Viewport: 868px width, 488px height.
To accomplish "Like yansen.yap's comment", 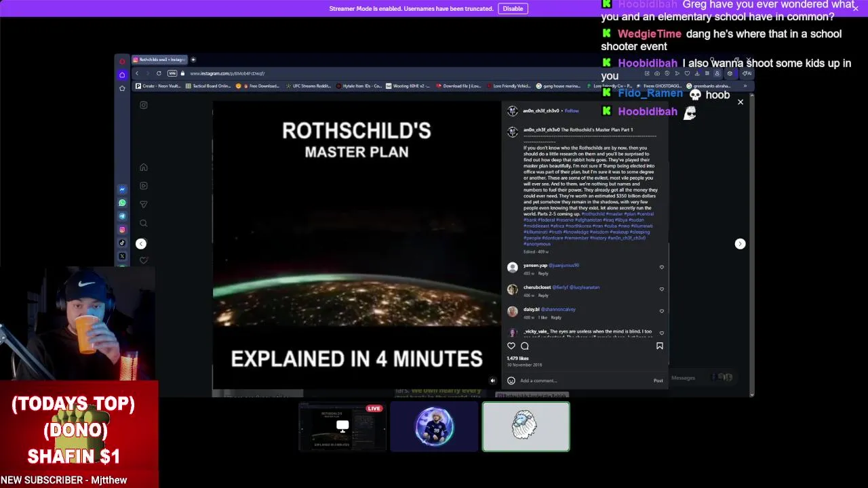I will 662,267.
